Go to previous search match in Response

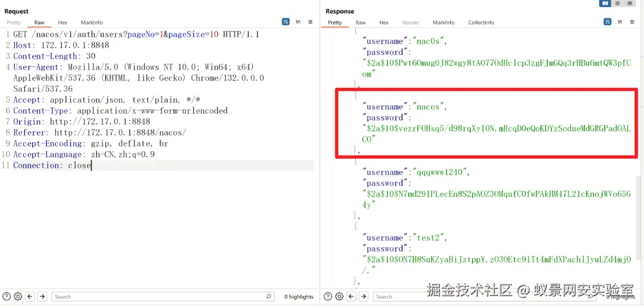coord(351,296)
